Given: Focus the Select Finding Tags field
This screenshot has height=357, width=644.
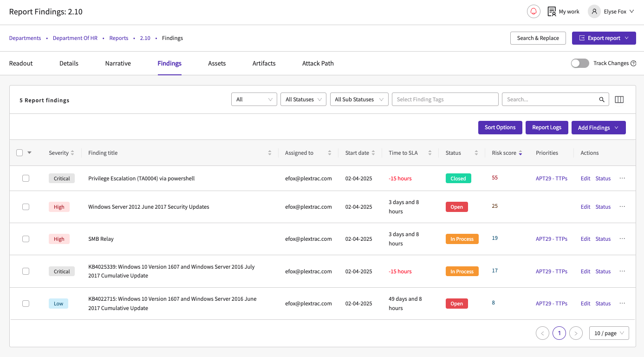Looking at the screenshot, I should point(445,99).
